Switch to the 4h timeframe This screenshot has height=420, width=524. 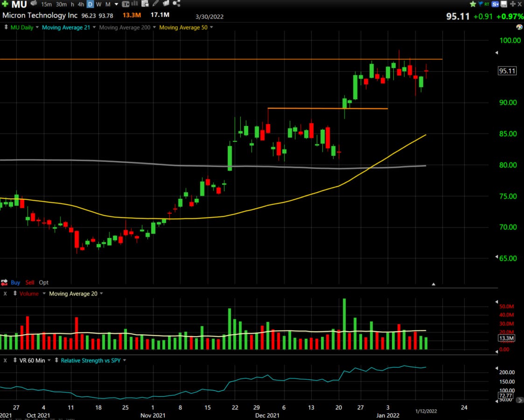tap(81, 4)
